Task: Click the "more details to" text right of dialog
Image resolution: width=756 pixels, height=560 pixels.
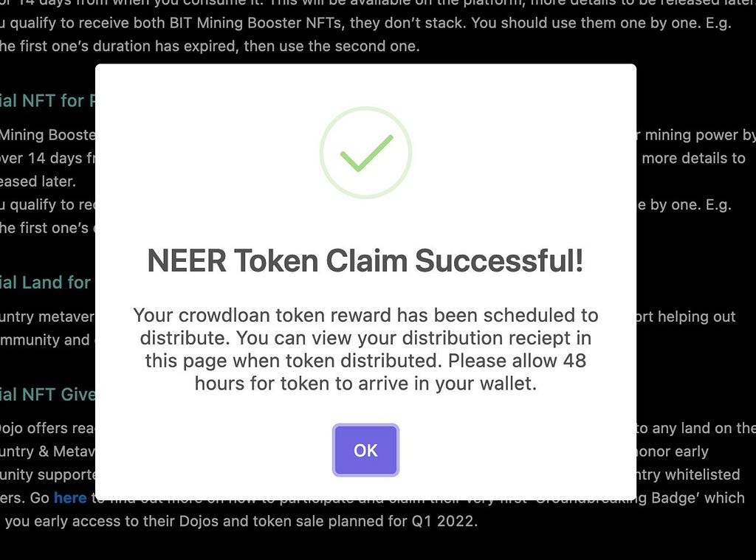Action: tap(693, 158)
